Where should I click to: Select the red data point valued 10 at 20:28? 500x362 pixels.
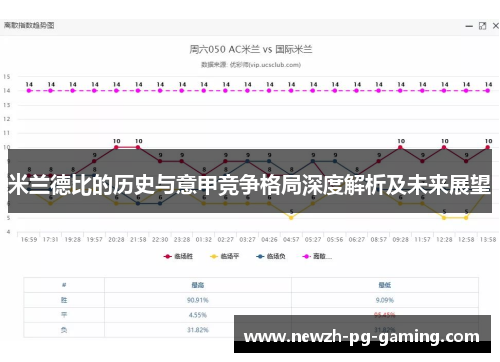[x=116, y=147]
